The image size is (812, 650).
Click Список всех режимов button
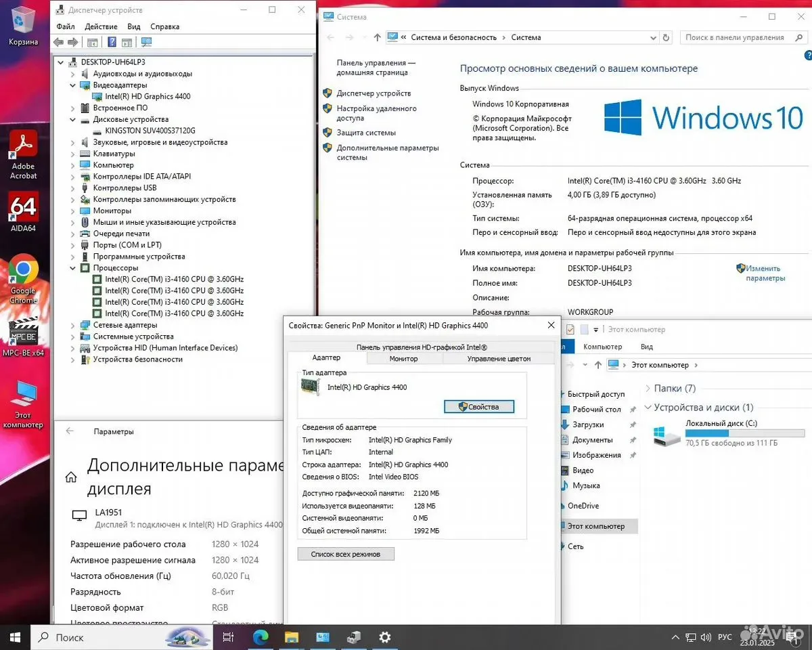tap(346, 554)
